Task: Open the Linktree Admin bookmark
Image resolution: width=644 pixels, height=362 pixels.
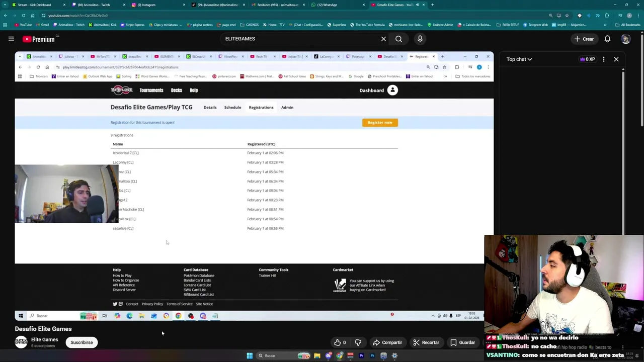Action: [x=440, y=25]
